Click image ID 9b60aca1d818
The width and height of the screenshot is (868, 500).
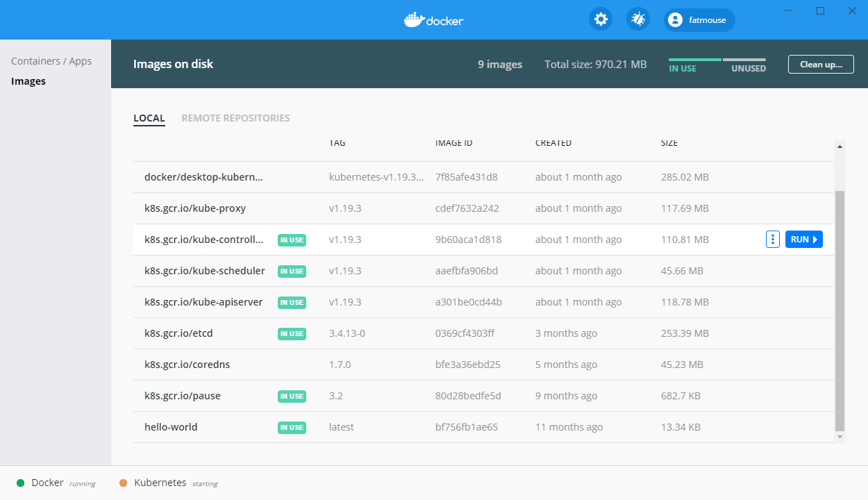469,240
